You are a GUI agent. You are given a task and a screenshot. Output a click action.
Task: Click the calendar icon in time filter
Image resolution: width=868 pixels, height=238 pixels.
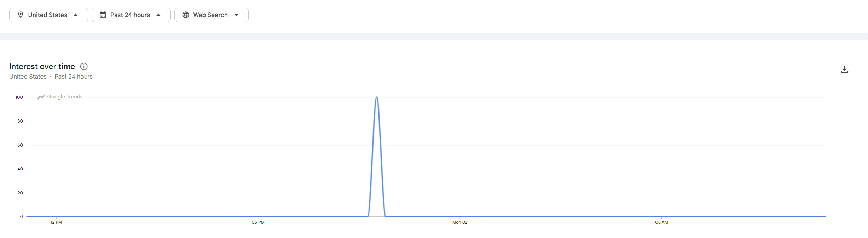tap(103, 15)
